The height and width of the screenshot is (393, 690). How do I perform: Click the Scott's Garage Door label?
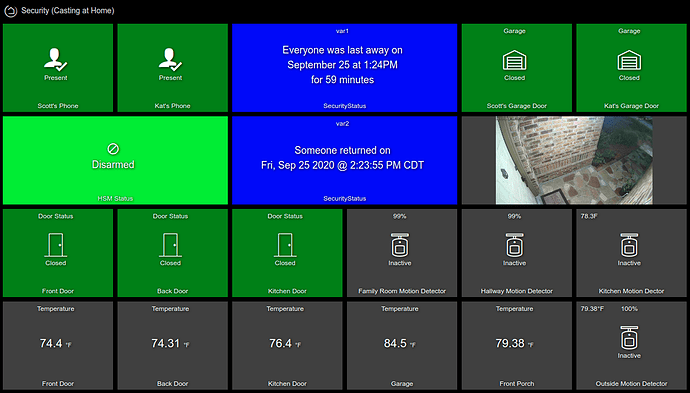tap(517, 106)
